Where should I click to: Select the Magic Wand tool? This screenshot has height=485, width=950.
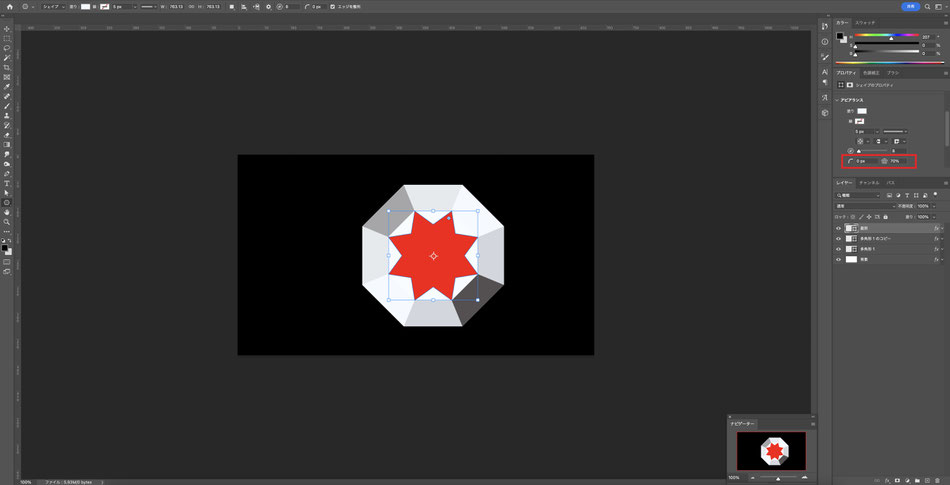tap(7, 57)
